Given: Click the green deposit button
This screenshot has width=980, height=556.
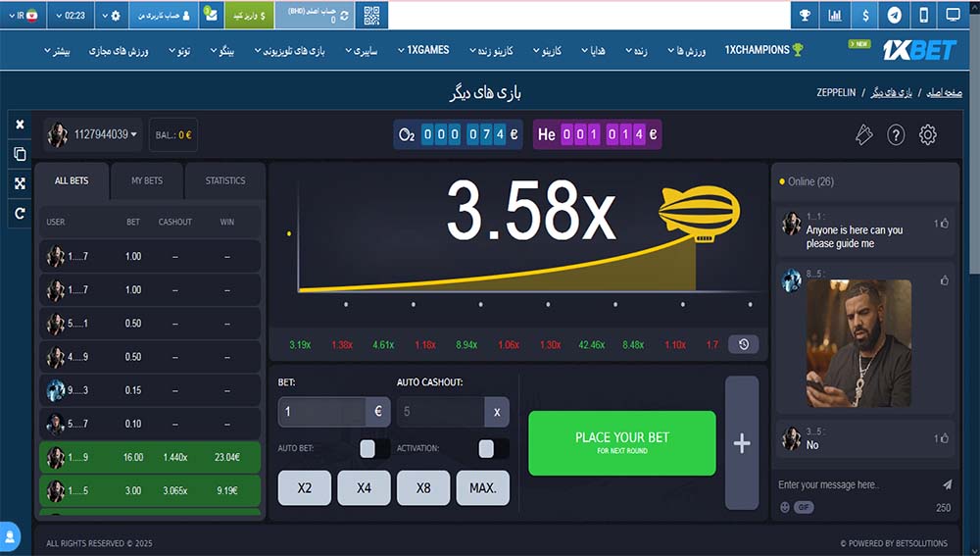Looking at the screenshot, I should click(x=249, y=15).
